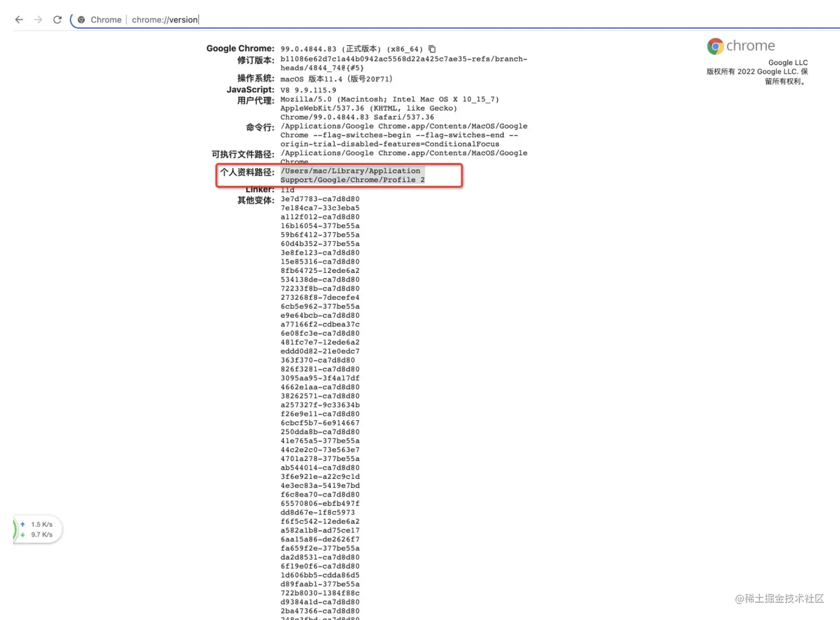Click variation 6aa15a86-de2626f7
The height and width of the screenshot is (620, 840).
pos(320,539)
